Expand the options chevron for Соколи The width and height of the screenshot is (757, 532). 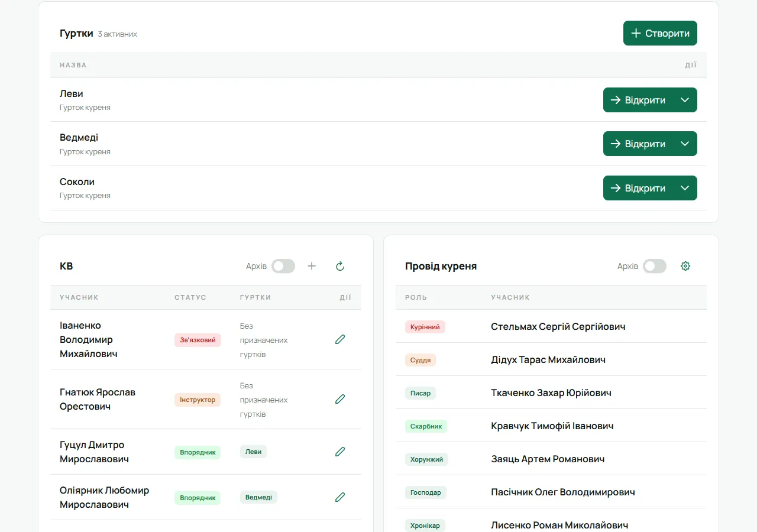685,188
